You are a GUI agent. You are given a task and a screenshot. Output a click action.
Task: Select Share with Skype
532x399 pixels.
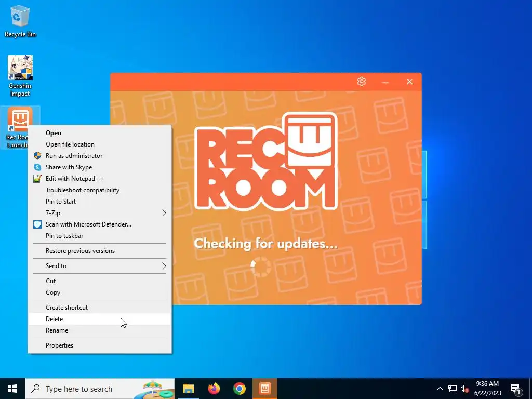pos(100,167)
